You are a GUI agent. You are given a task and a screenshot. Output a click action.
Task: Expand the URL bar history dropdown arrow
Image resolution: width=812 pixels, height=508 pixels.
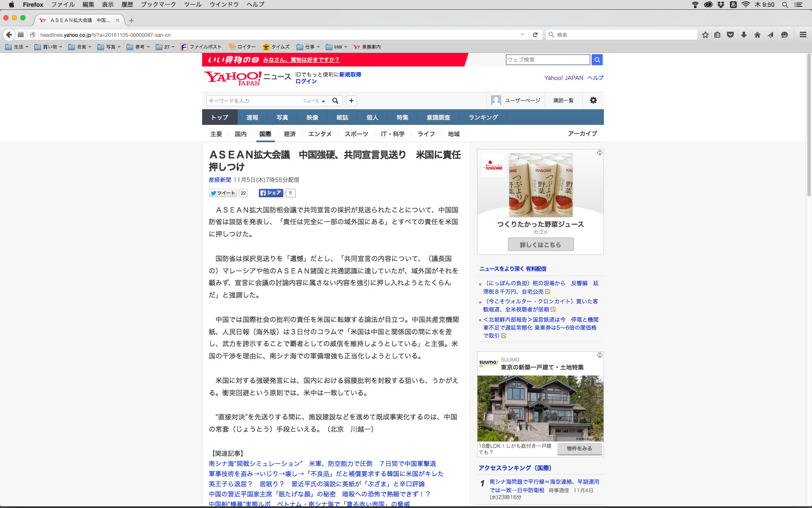[x=522, y=35]
